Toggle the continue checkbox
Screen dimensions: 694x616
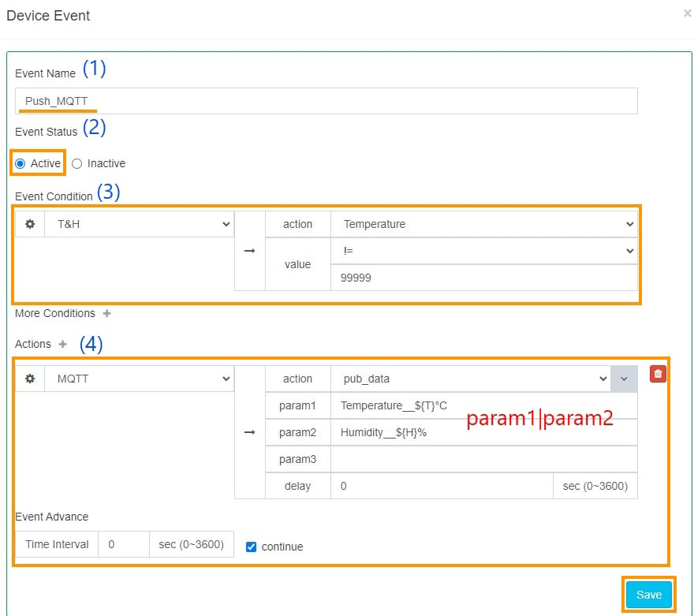coord(252,547)
